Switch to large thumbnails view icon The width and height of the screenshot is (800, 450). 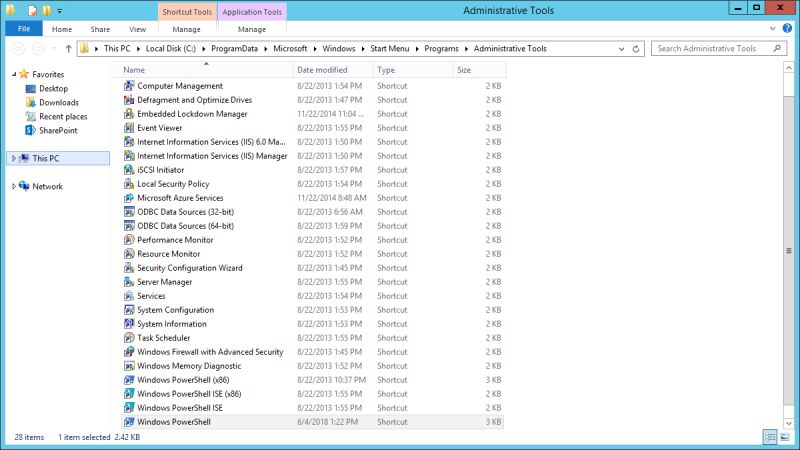[x=785, y=437]
